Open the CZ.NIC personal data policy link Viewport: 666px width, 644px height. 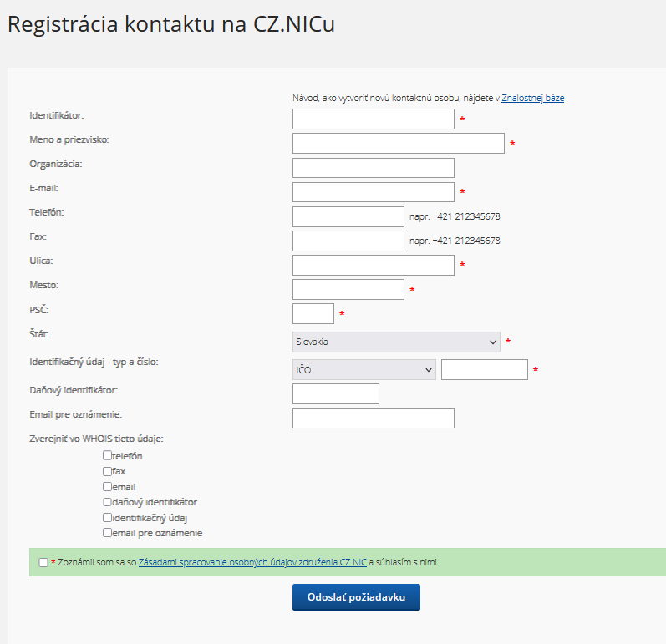(x=252, y=562)
